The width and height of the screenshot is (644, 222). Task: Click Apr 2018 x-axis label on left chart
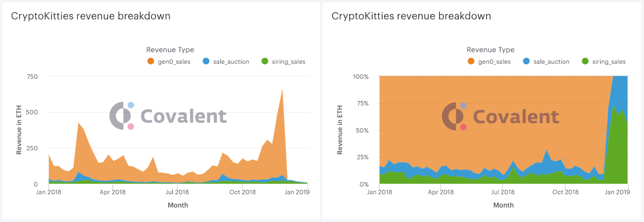click(x=112, y=191)
